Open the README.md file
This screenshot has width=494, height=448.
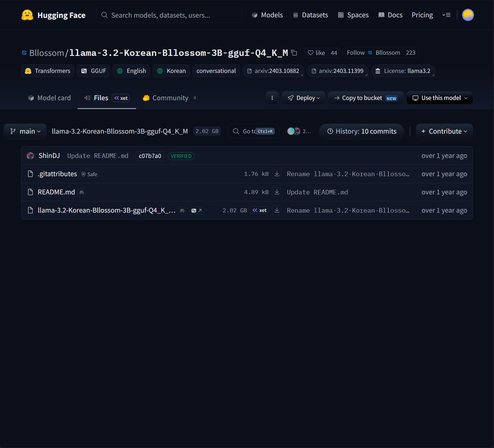click(56, 192)
